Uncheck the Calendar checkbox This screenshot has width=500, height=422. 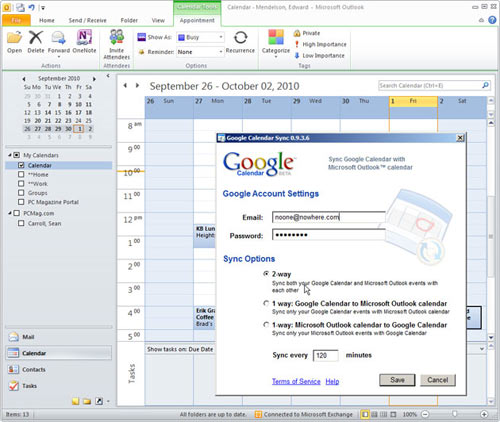(x=21, y=165)
